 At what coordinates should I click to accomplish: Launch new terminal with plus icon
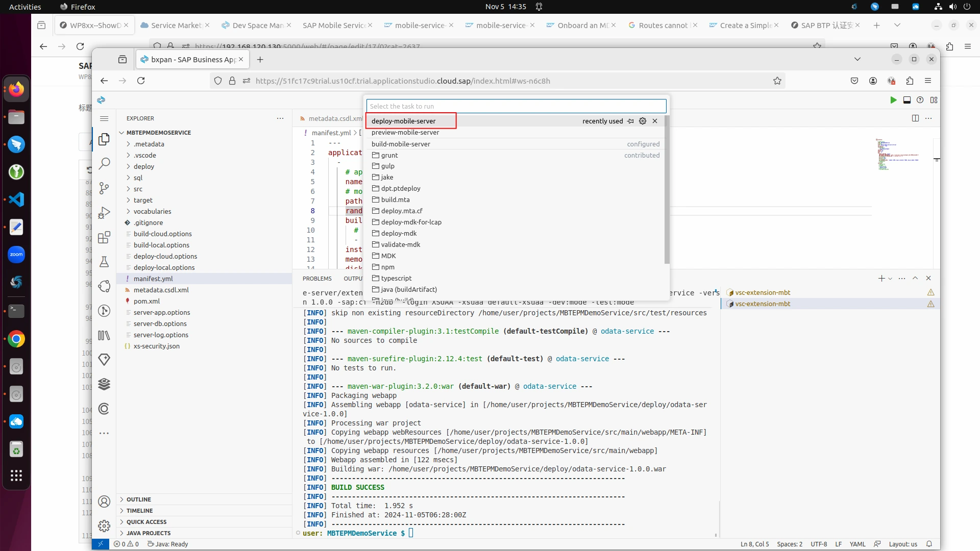click(881, 278)
